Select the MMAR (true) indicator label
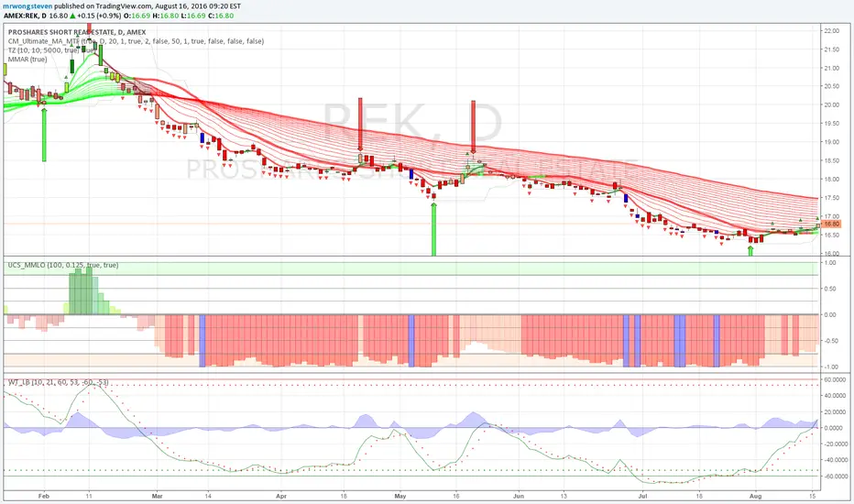Screen dimensions: 854x504 [x=27, y=59]
